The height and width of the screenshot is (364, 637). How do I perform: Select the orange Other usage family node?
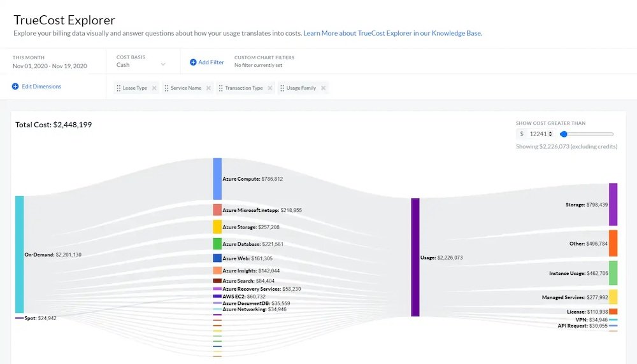click(613, 244)
